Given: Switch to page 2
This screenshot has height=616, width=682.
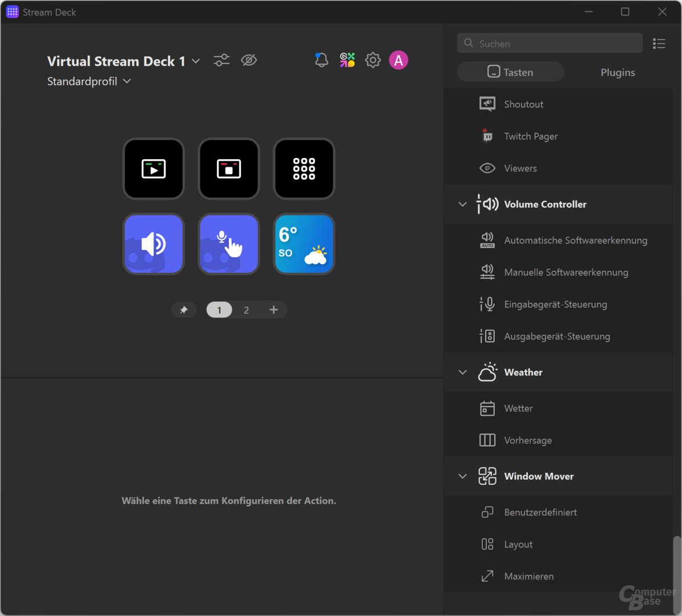Looking at the screenshot, I should coord(246,310).
